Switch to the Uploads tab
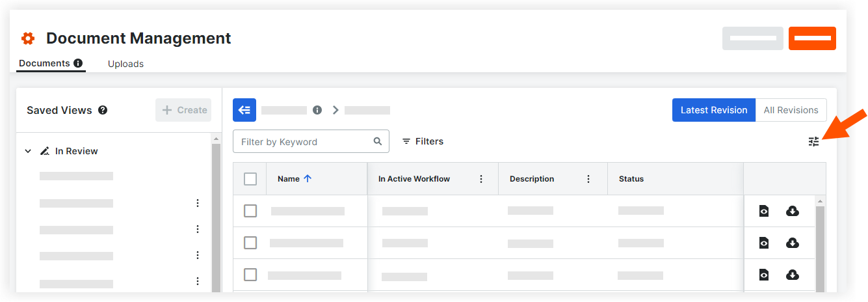The height and width of the screenshot is (302, 868). [x=125, y=64]
